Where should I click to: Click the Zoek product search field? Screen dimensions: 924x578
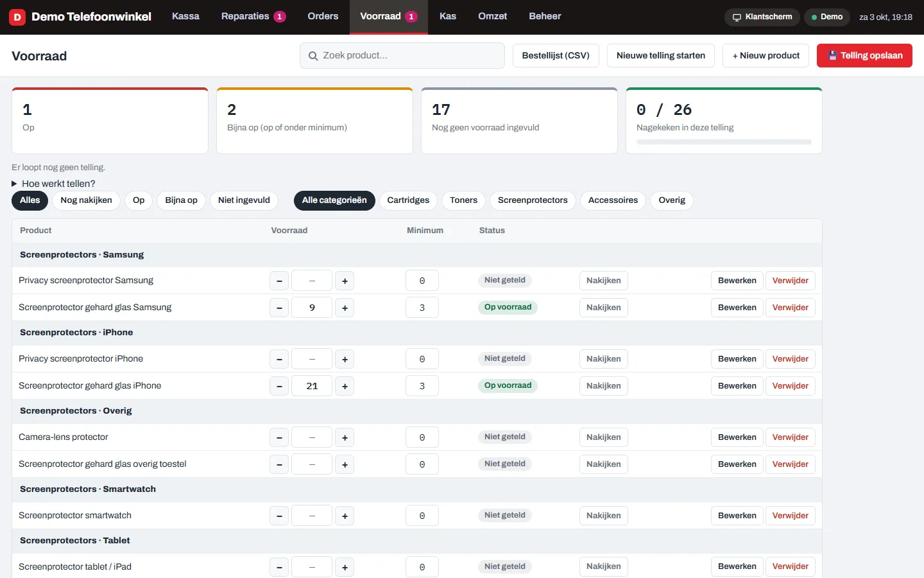click(x=402, y=56)
